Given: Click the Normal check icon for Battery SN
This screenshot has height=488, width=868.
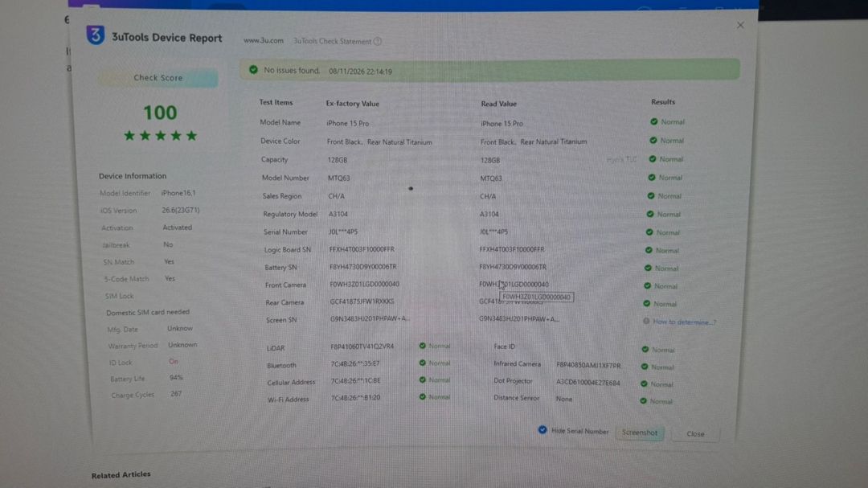Looking at the screenshot, I should [648, 268].
